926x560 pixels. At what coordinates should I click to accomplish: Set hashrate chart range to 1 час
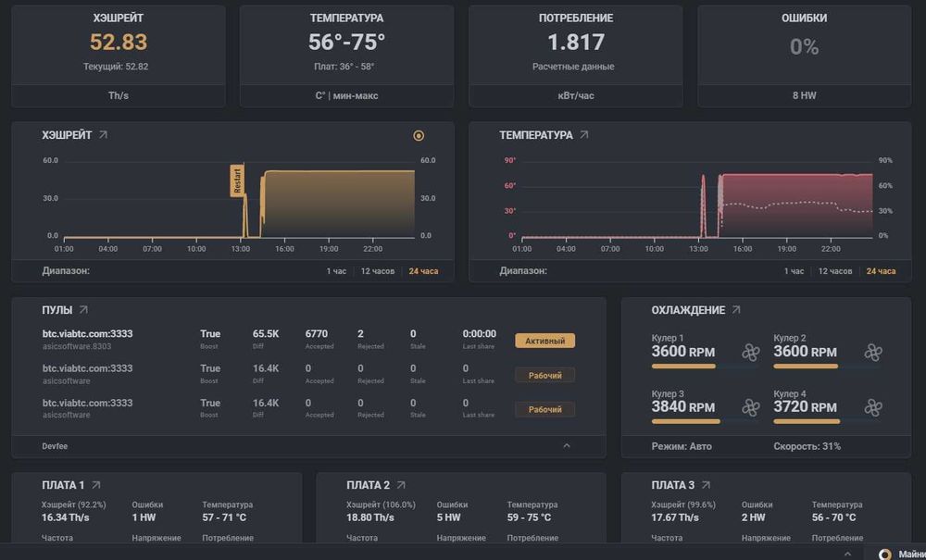pos(336,271)
